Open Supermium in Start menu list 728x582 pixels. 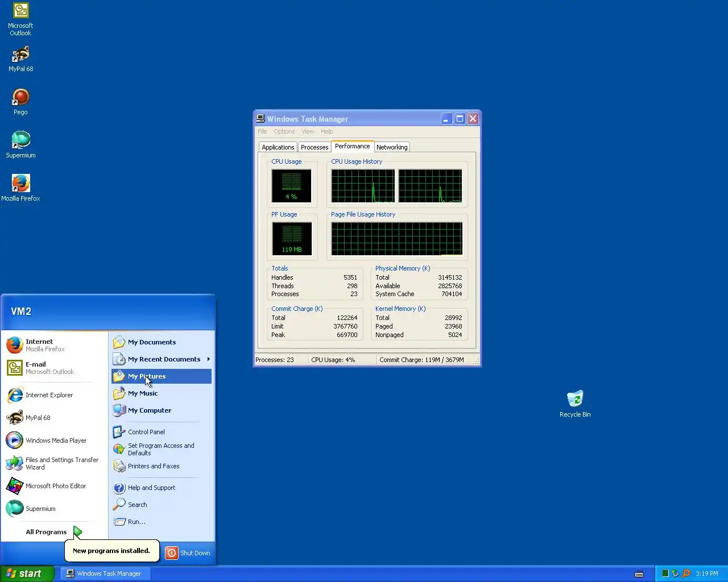55,509
